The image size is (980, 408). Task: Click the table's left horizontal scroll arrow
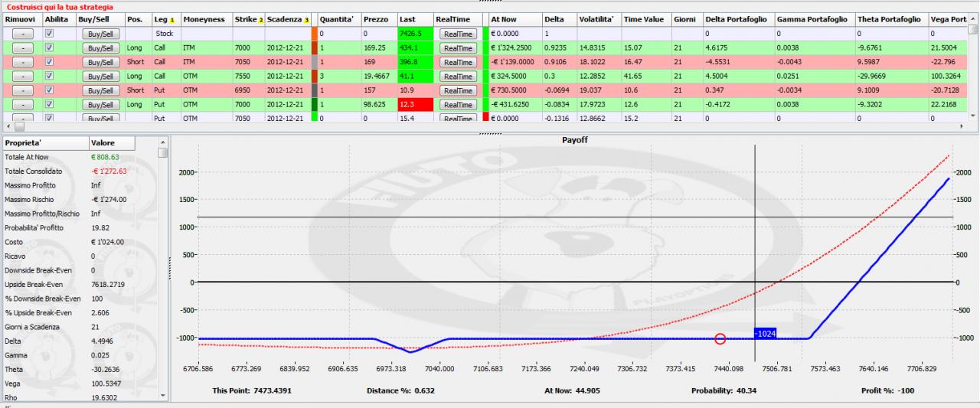coord(7,125)
